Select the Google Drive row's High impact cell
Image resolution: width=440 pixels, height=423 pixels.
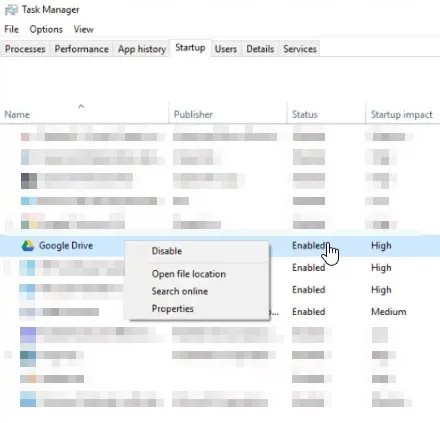click(x=381, y=246)
